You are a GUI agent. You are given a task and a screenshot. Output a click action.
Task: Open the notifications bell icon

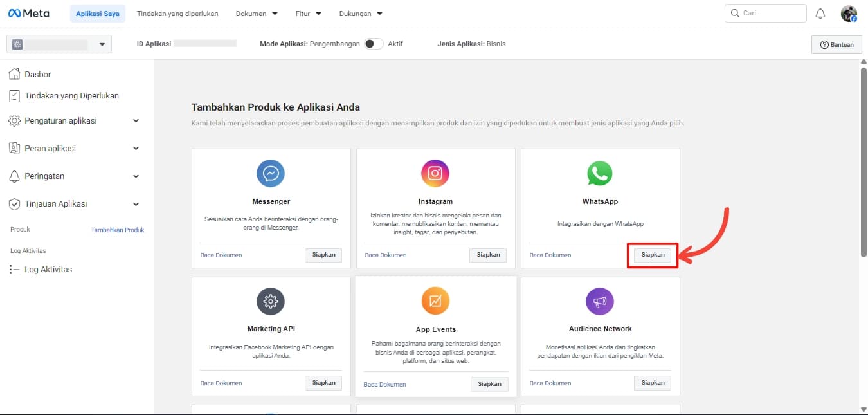[x=820, y=14]
